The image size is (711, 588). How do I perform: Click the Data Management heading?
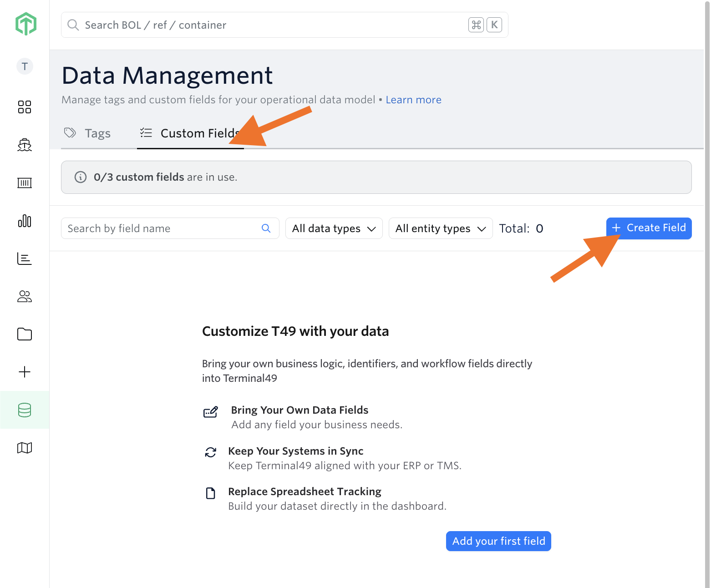click(167, 76)
